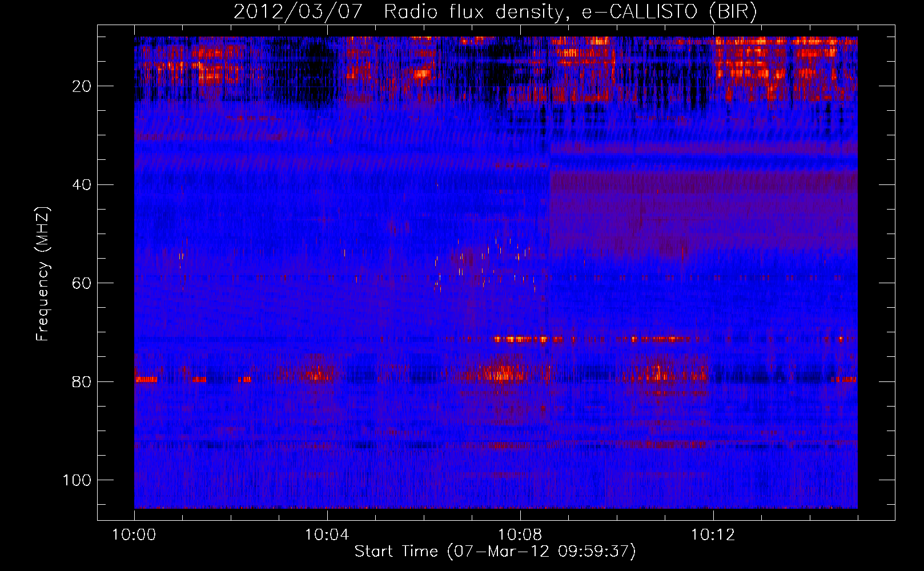The width and height of the screenshot is (924, 571).
Task: Select the 'e-CALLISTO (BIR)' text in the title
Action: point(669,12)
